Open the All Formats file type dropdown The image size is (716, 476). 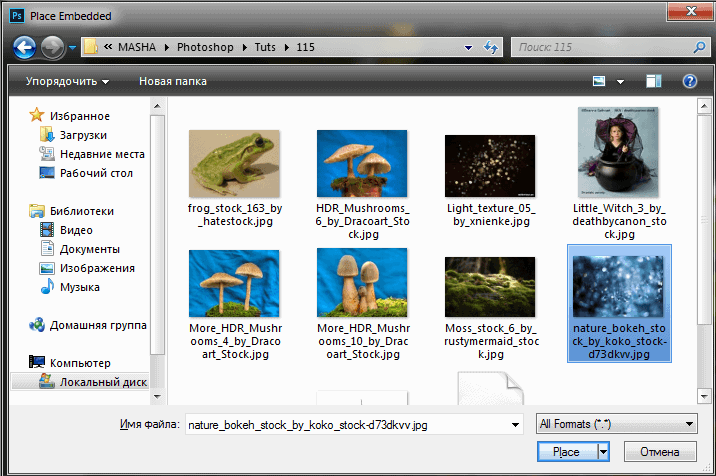616,424
